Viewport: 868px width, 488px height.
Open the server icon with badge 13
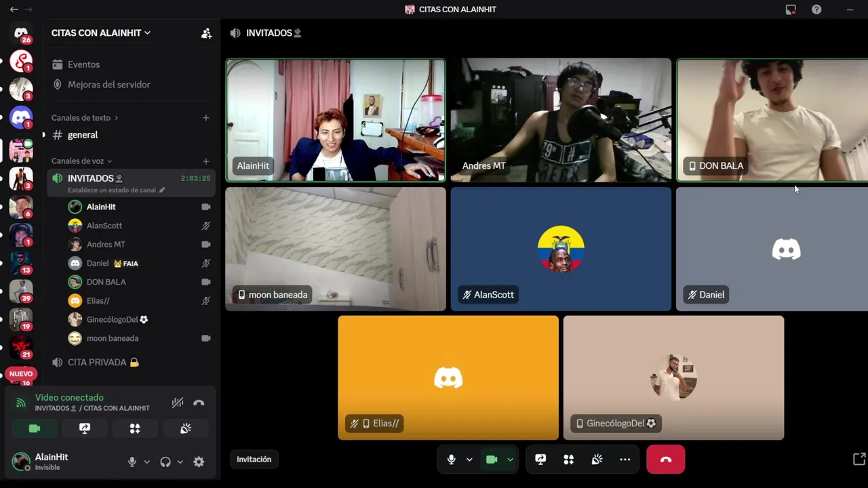(x=21, y=262)
